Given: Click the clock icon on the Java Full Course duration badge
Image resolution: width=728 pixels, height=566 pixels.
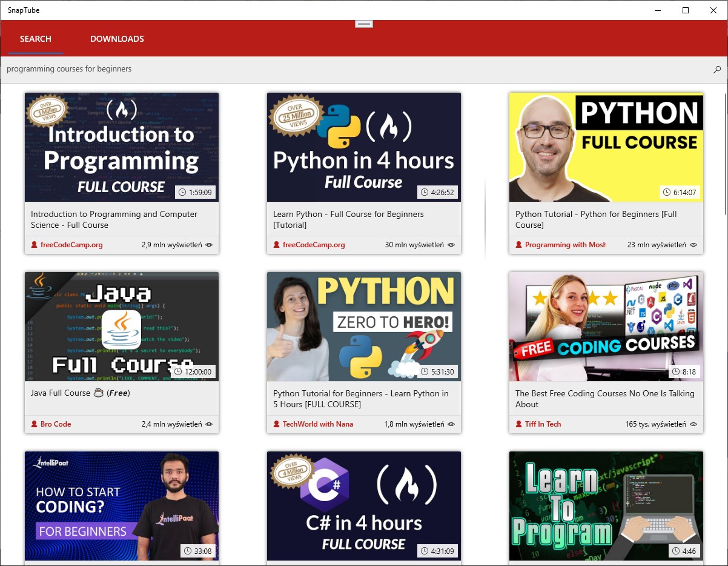Looking at the screenshot, I should pyautogui.click(x=179, y=371).
